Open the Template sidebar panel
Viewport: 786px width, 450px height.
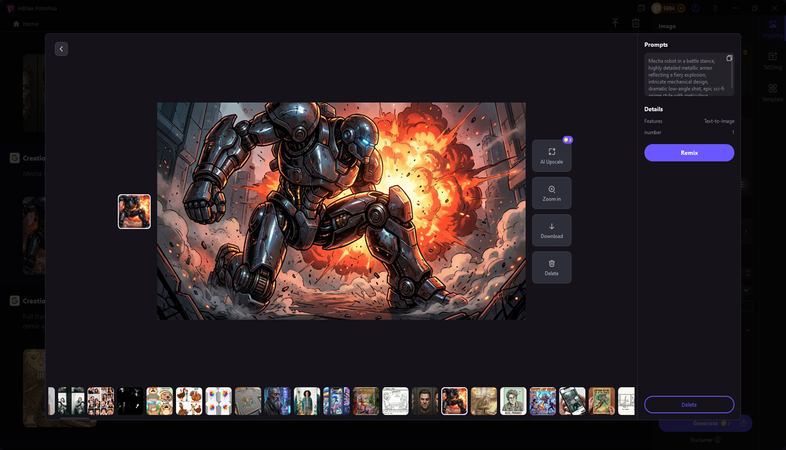coord(772,93)
